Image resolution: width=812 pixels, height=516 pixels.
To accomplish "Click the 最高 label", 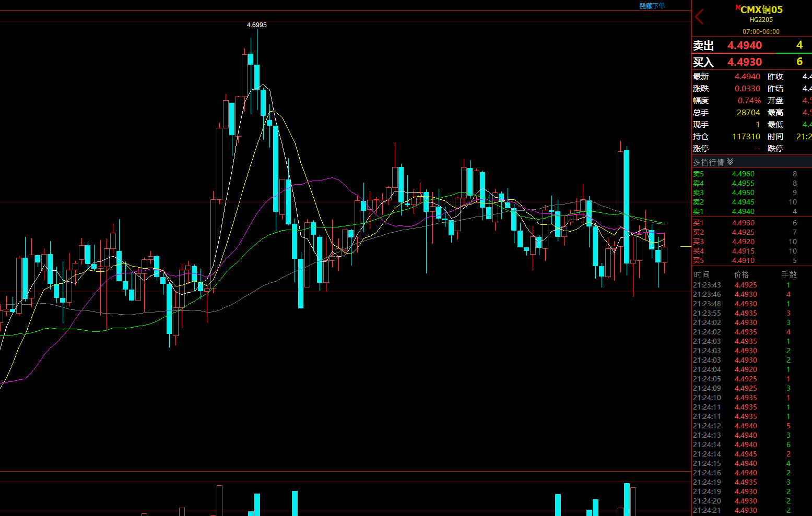I will [775, 113].
